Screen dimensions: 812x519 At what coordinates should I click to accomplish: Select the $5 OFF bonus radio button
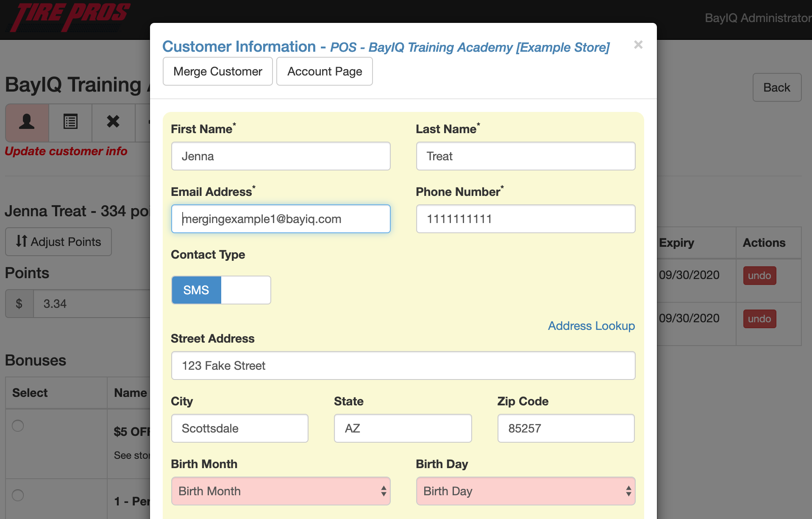[18, 426]
